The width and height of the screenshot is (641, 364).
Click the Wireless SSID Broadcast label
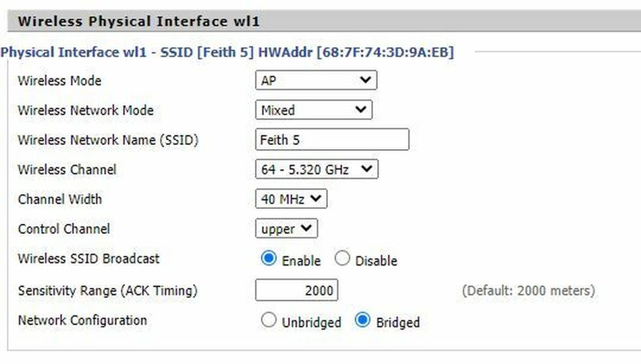click(x=88, y=259)
